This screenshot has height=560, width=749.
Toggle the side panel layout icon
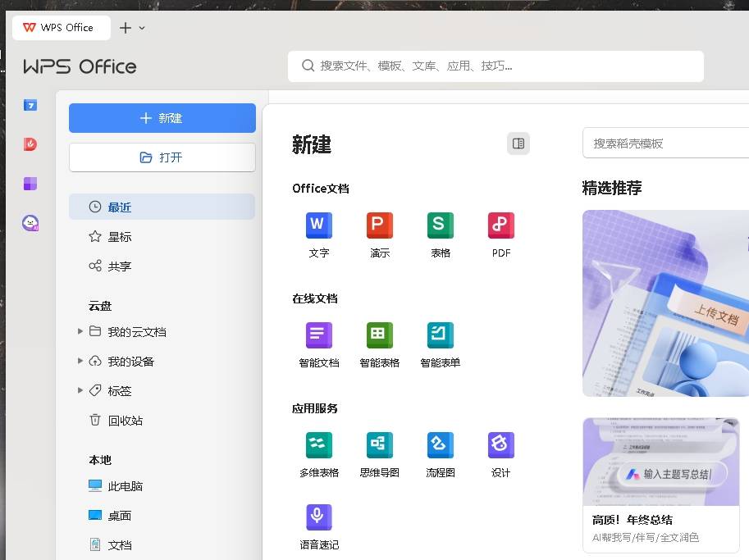(x=518, y=143)
